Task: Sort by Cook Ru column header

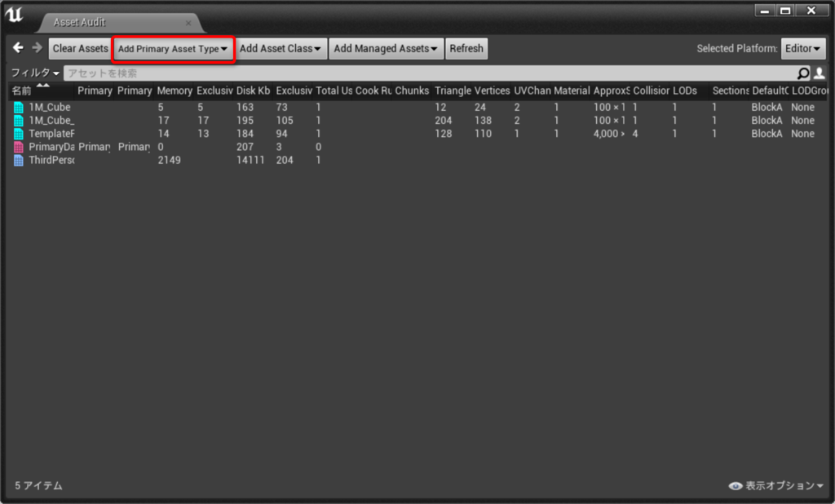Action: [x=373, y=91]
